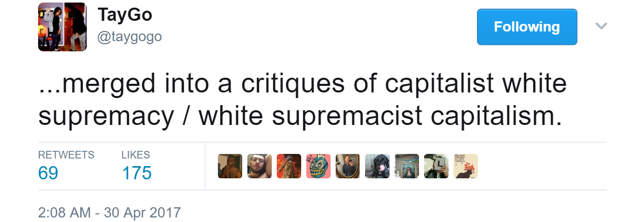This screenshot has height=222, width=644.
Task: Click the RETWEETS label
Action: pos(66,155)
